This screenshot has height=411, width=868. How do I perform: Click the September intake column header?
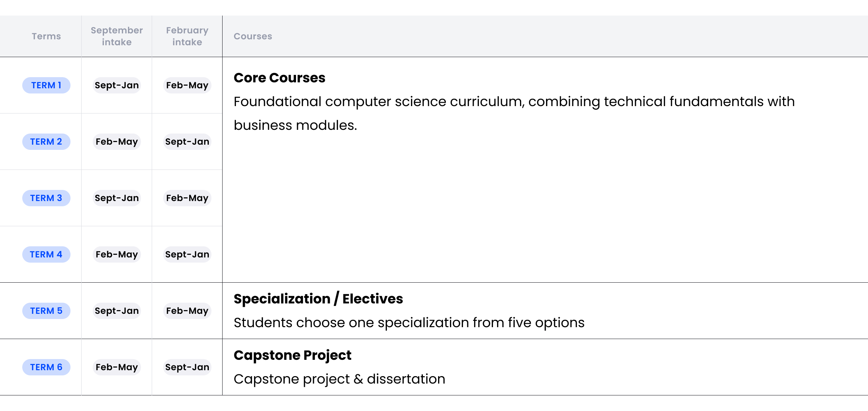tap(116, 36)
